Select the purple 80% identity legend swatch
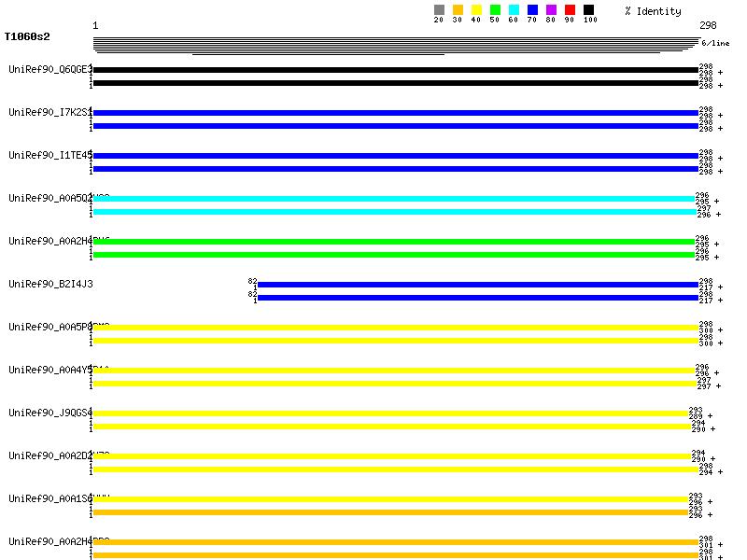The height and width of the screenshot is (560, 747). pyautogui.click(x=551, y=10)
